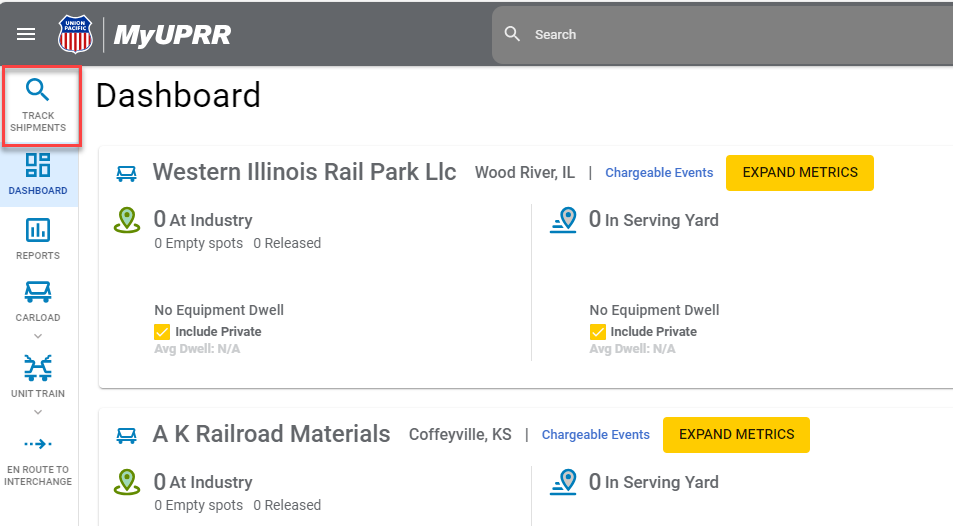
Task: Click 0 Empty spots under Western Illinois
Action: coord(199,243)
